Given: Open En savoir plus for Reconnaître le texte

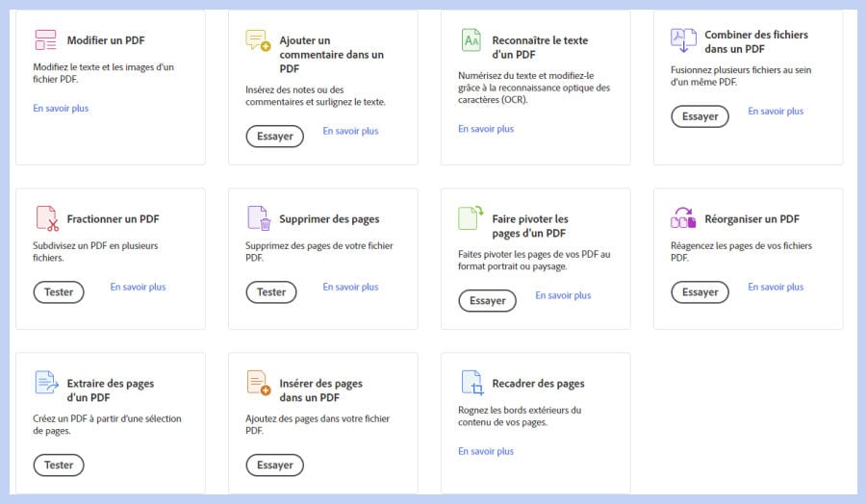Looking at the screenshot, I should click(486, 129).
